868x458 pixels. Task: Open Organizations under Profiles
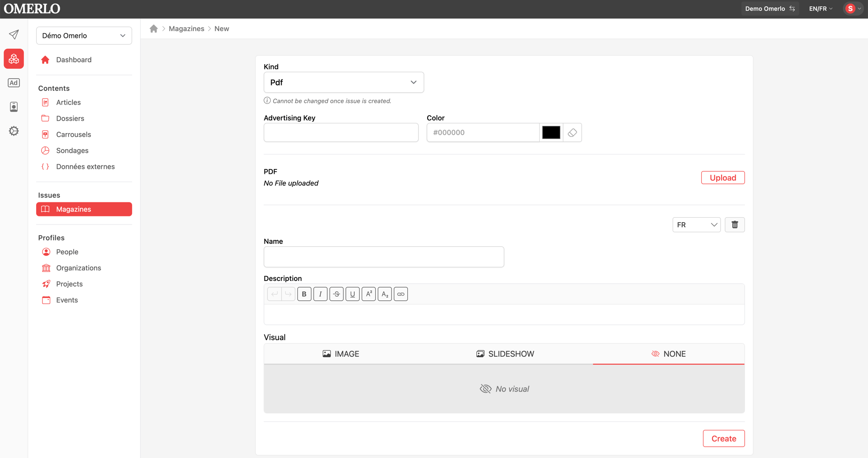tap(84, 268)
